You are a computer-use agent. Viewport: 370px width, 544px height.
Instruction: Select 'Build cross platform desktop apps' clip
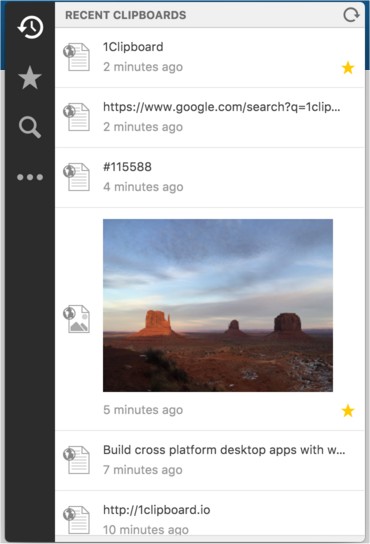(x=224, y=450)
